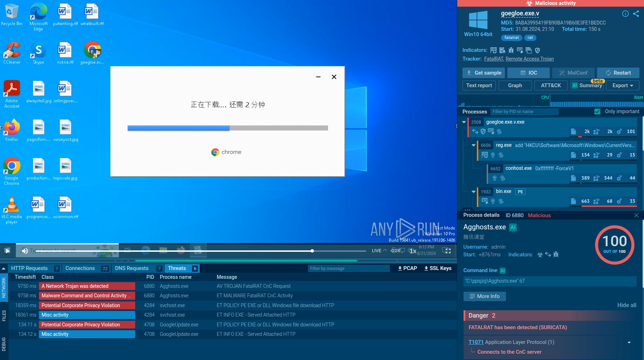The image size is (644, 360).
Task: Enter fullscreen mode for the replay
Action: pyautogui.click(x=446, y=251)
